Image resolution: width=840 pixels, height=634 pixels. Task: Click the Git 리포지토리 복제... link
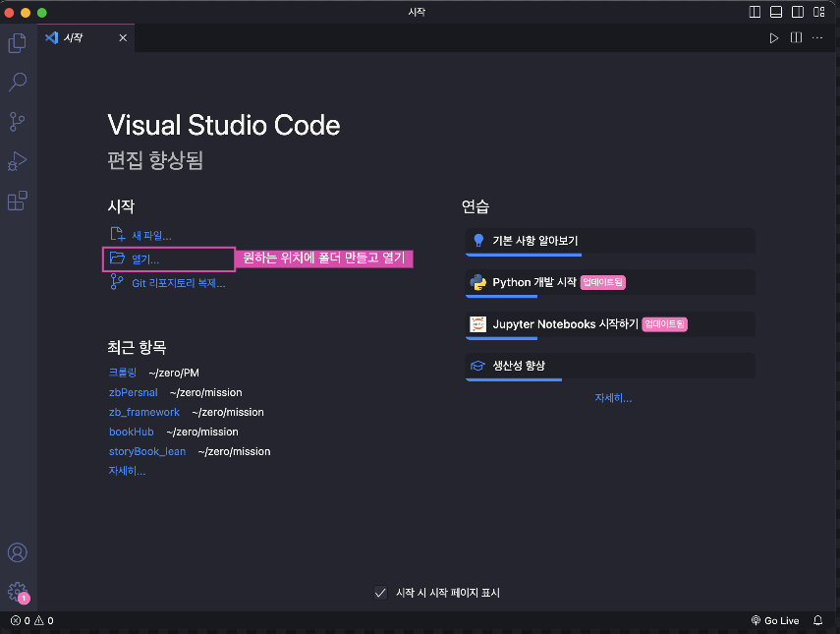coord(179,283)
